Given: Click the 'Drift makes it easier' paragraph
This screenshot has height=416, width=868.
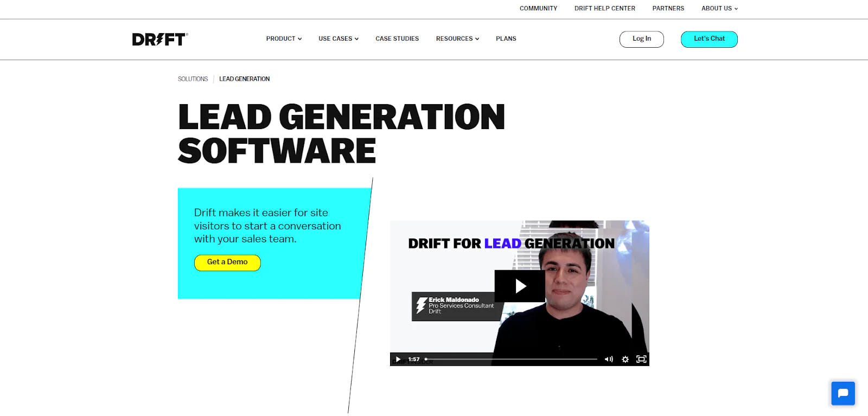Looking at the screenshot, I should click(x=267, y=226).
